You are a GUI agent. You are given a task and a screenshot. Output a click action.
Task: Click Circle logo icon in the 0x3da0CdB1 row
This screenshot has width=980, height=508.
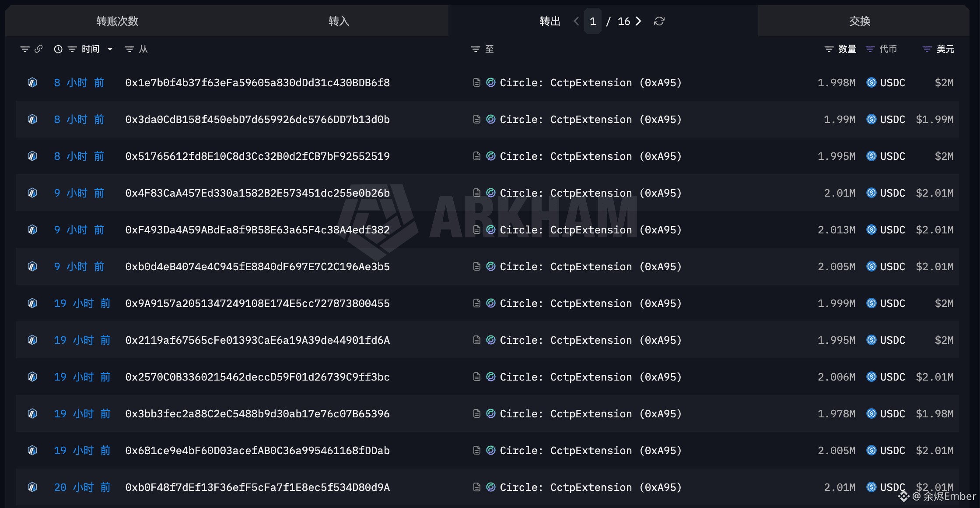[x=491, y=120]
